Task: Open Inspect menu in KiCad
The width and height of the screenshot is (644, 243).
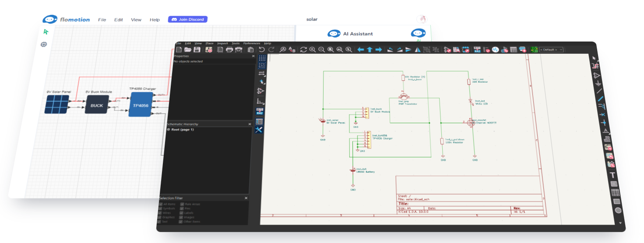Action: tap(222, 44)
